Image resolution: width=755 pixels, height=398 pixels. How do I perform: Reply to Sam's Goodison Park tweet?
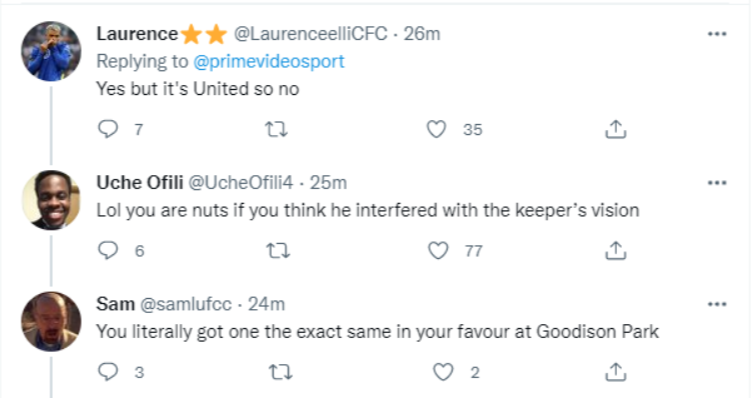point(108,372)
